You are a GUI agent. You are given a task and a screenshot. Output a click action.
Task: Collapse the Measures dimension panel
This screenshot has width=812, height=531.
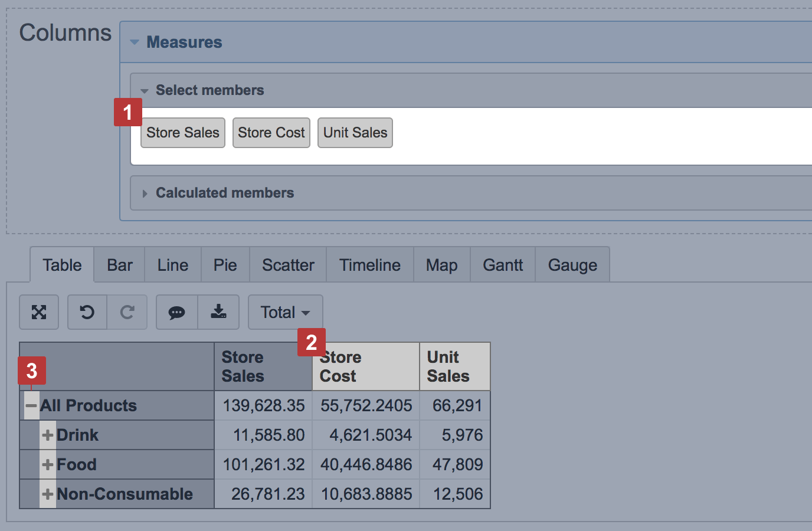pyautogui.click(x=135, y=42)
